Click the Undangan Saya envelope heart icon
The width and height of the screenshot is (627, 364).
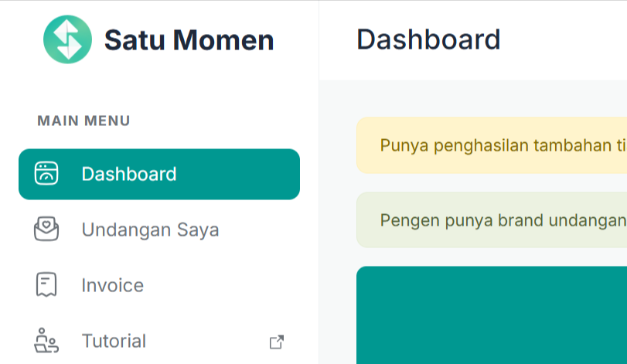click(46, 229)
